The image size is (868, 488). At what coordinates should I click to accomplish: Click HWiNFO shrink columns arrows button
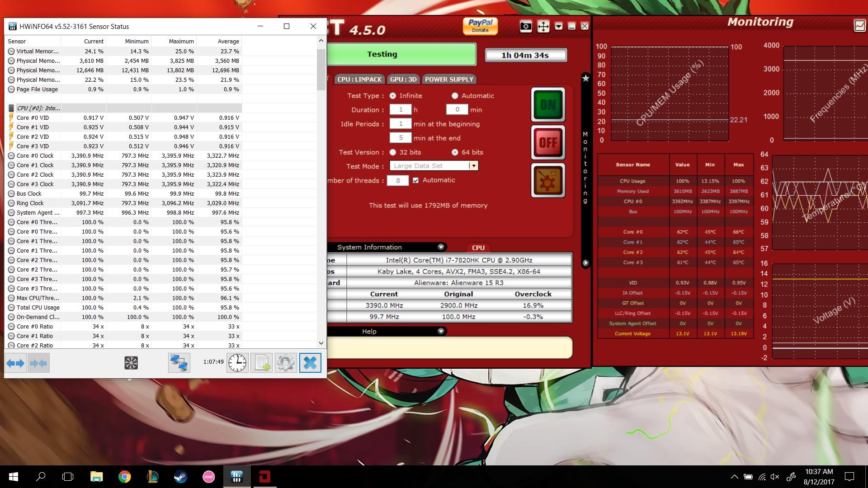tap(38, 363)
